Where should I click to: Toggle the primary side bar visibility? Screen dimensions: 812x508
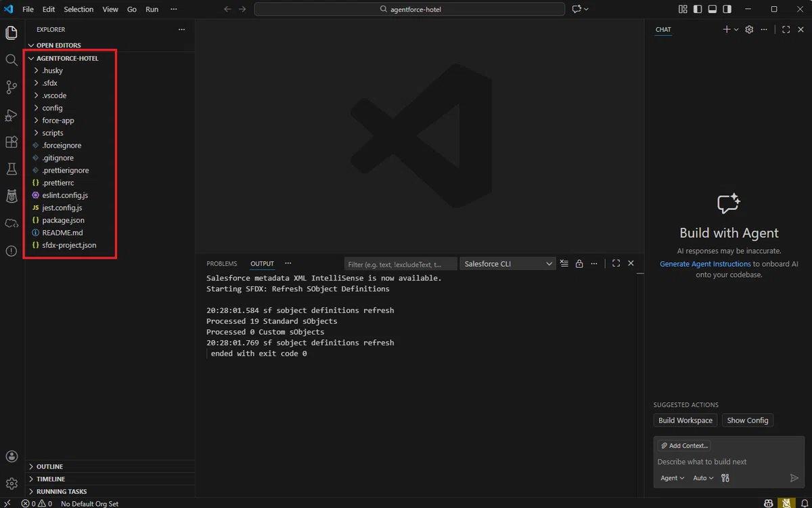point(697,9)
